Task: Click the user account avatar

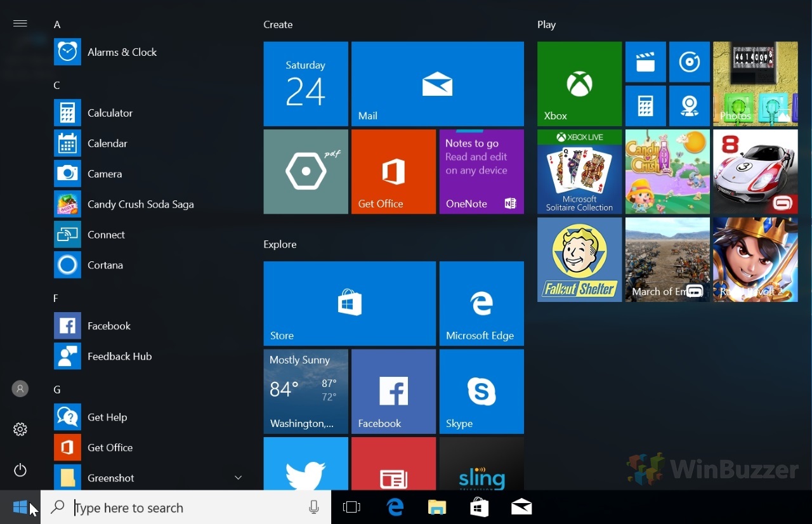Action: click(20, 389)
